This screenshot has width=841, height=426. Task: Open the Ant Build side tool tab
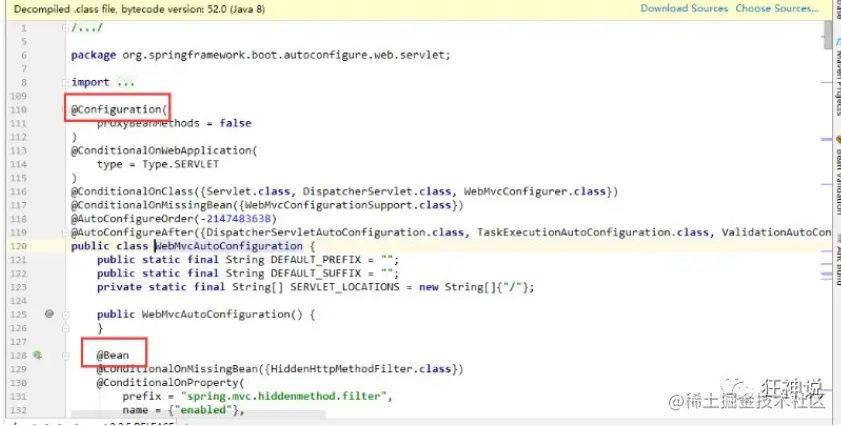click(837, 259)
